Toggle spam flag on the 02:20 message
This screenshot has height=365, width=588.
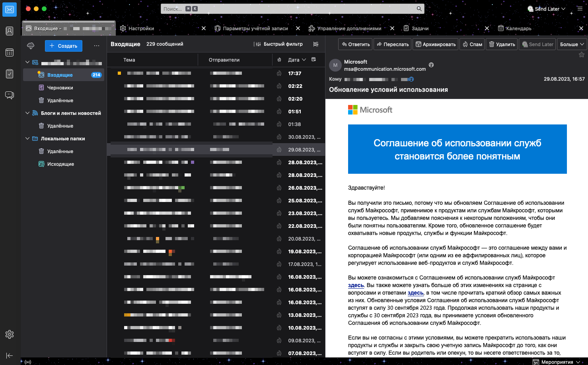(279, 99)
